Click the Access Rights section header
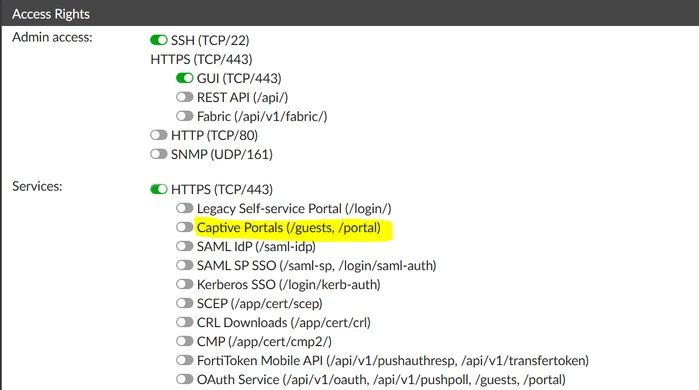 click(x=350, y=14)
